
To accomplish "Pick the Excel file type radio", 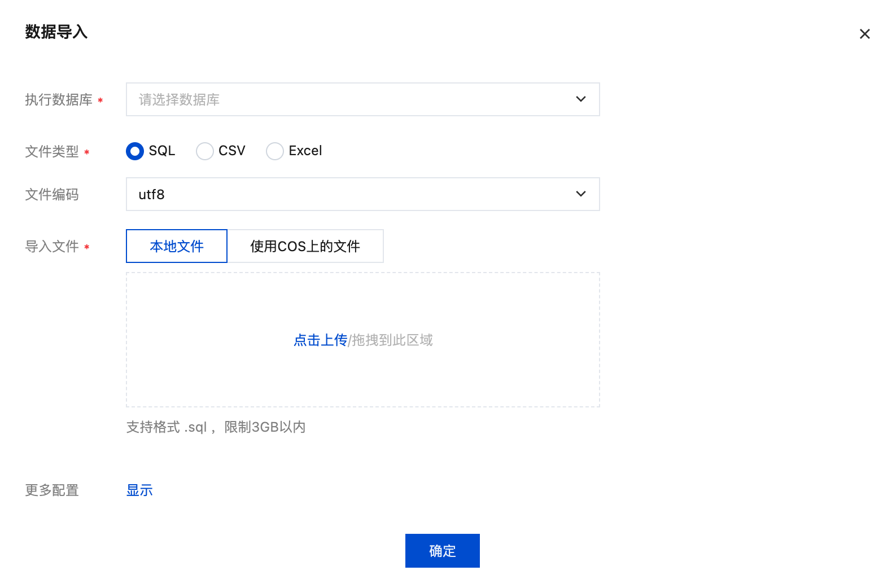I will coord(274,151).
